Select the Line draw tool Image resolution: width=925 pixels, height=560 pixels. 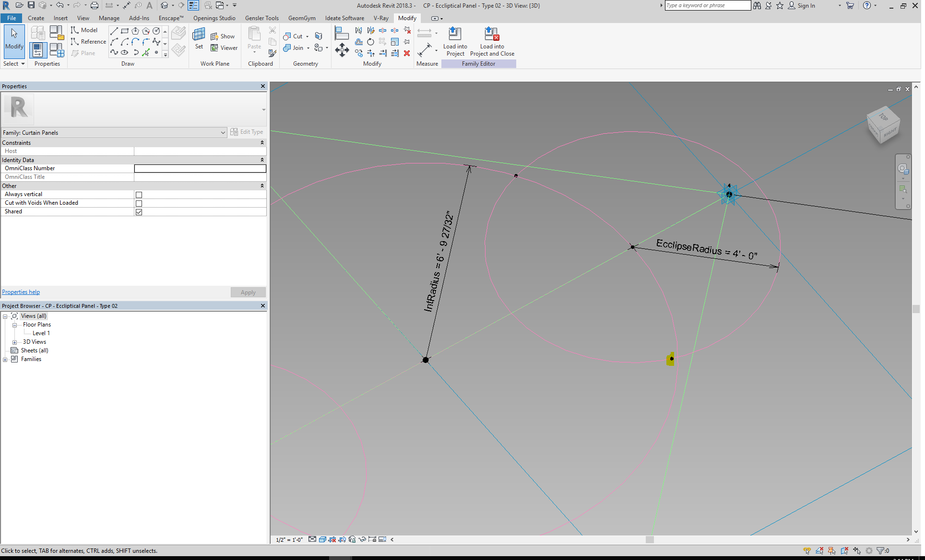click(x=114, y=31)
